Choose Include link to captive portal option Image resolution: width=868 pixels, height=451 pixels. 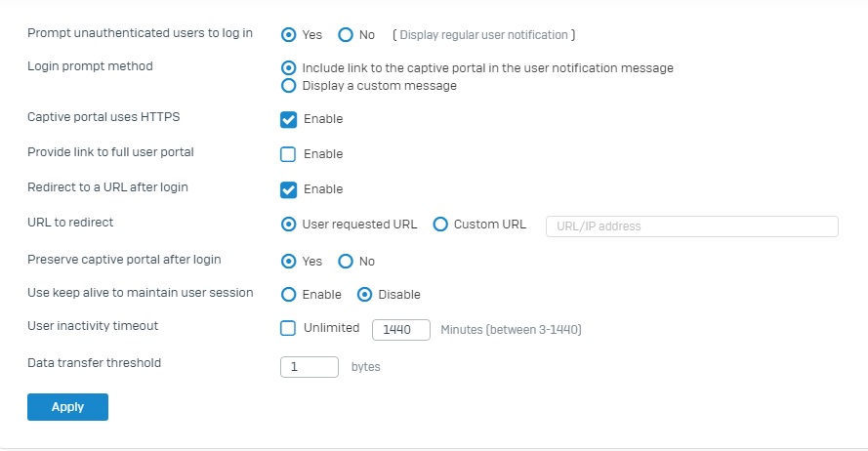pos(288,68)
